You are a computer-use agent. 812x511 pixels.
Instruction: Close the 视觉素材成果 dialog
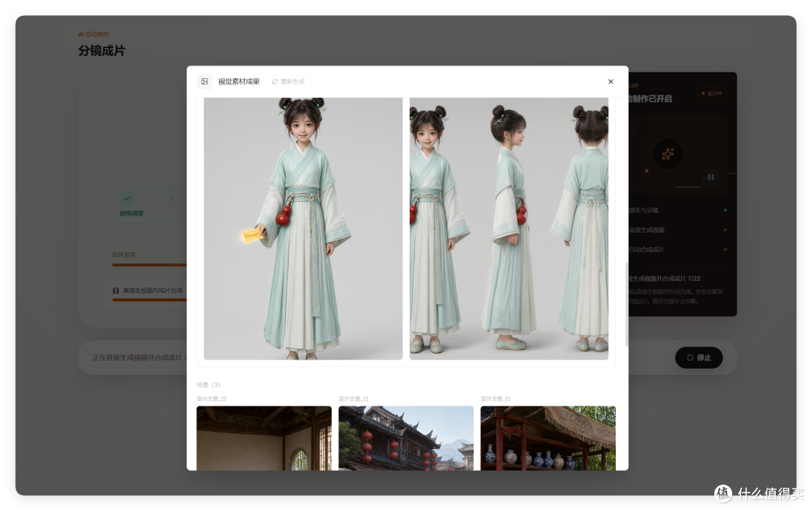click(611, 81)
